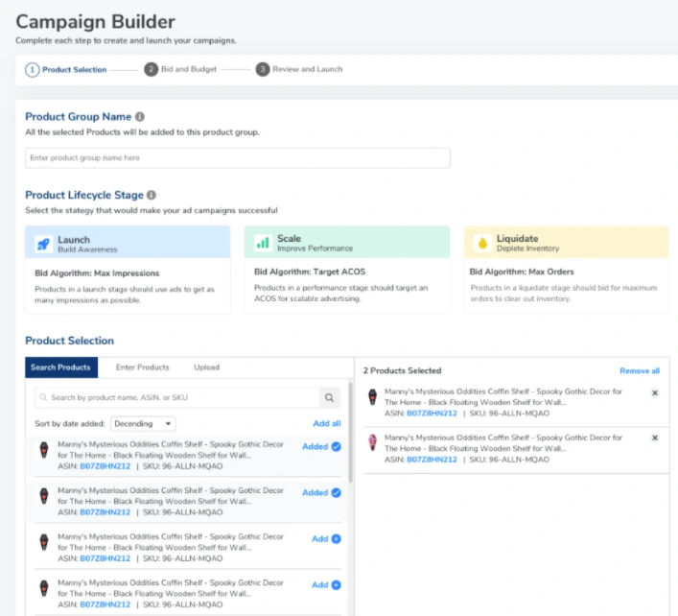Switch to Upload tab

(207, 367)
